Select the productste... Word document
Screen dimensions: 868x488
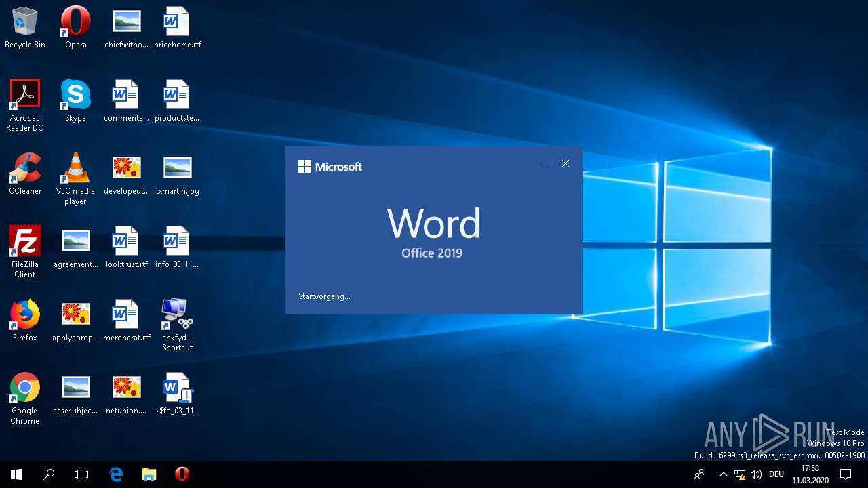(x=177, y=101)
